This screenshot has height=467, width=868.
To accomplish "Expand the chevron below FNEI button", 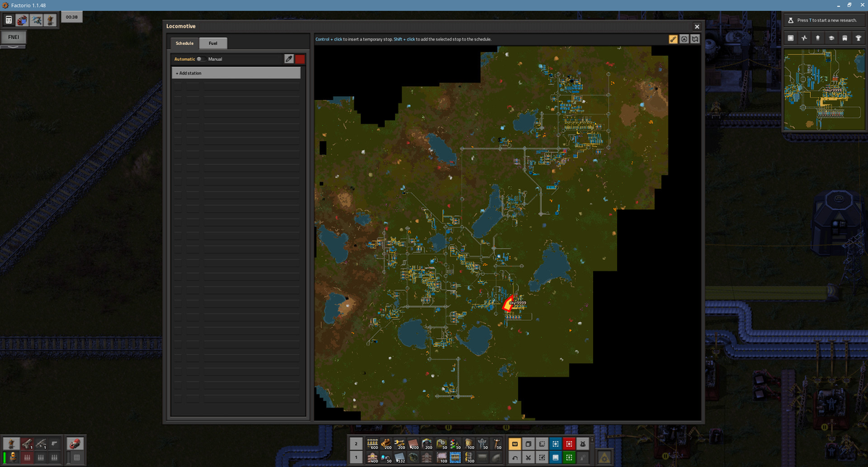I will pos(13,46).
